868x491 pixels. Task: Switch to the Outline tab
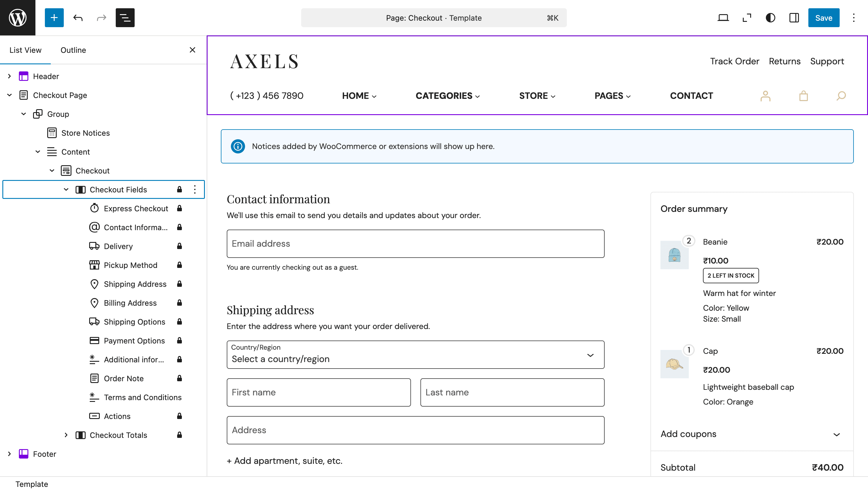73,50
